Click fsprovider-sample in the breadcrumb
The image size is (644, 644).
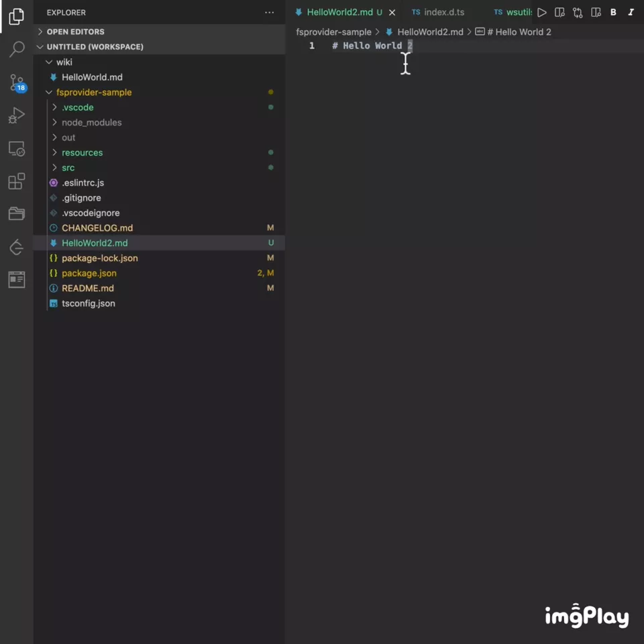pyautogui.click(x=333, y=32)
